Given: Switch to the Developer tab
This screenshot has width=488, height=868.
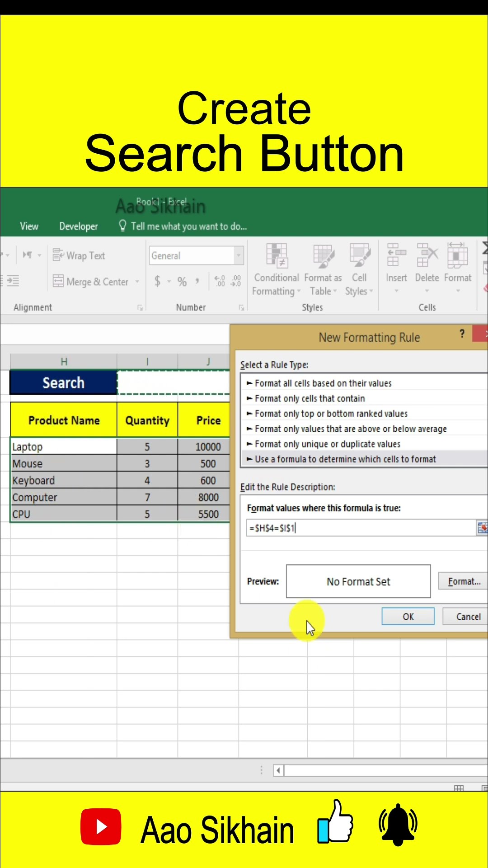Looking at the screenshot, I should click(78, 226).
